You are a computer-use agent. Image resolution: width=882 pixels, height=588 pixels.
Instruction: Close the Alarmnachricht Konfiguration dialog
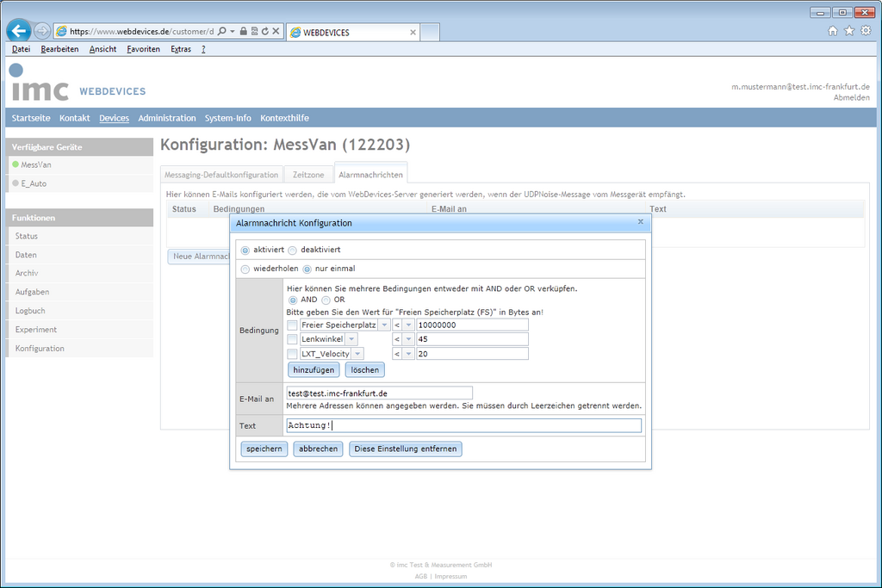640,222
